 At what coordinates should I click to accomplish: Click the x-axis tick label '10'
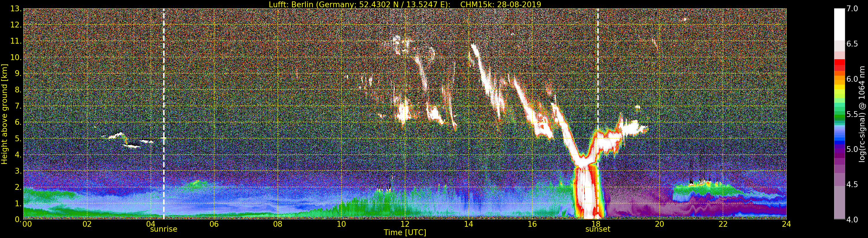(341, 224)
